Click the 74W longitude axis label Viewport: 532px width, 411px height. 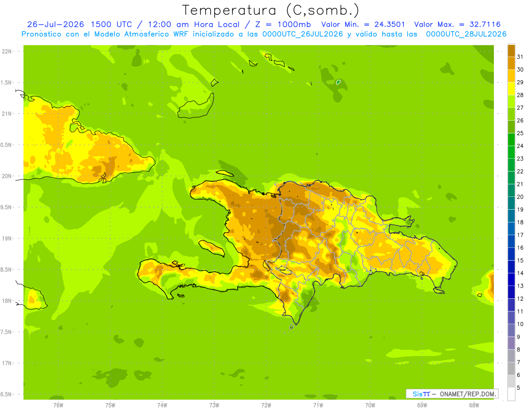[x=162, y=405]
